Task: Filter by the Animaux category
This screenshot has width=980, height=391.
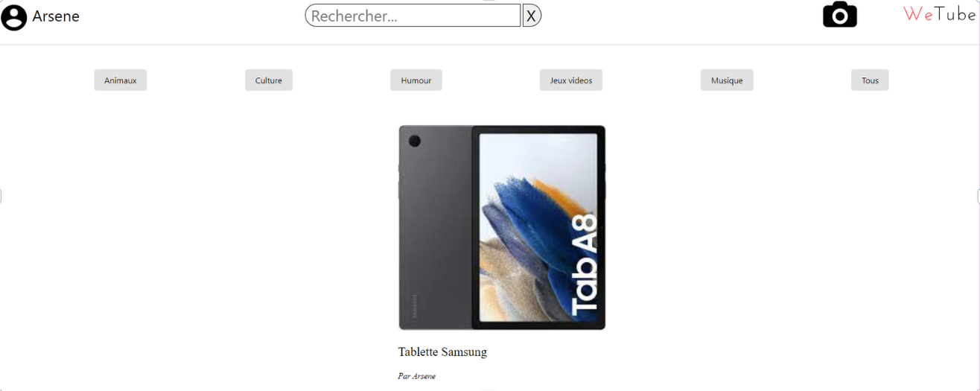Action: [121, 80]
